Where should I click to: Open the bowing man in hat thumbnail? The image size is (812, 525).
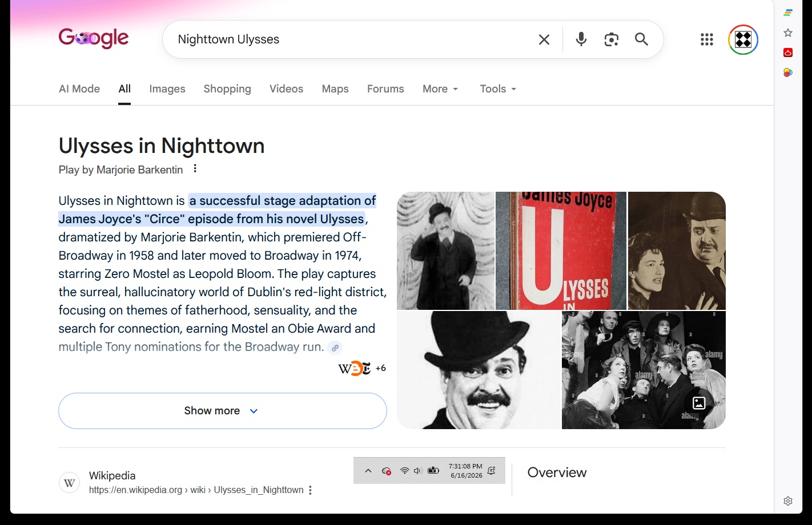coord(446,251)
